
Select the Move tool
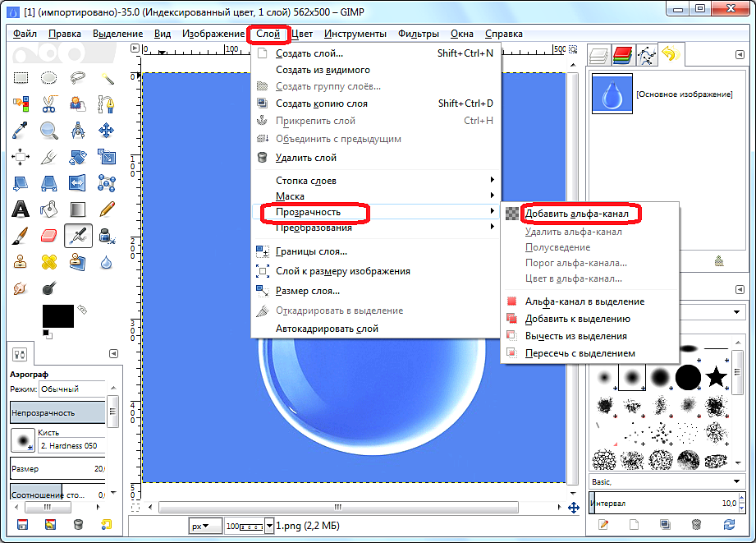click(x=107, y=131)
